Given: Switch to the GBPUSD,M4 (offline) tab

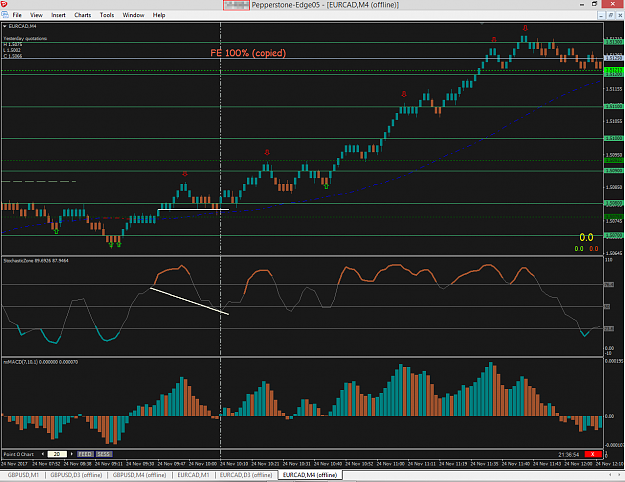Looking at the screenshot, I should tap(139, 475).
